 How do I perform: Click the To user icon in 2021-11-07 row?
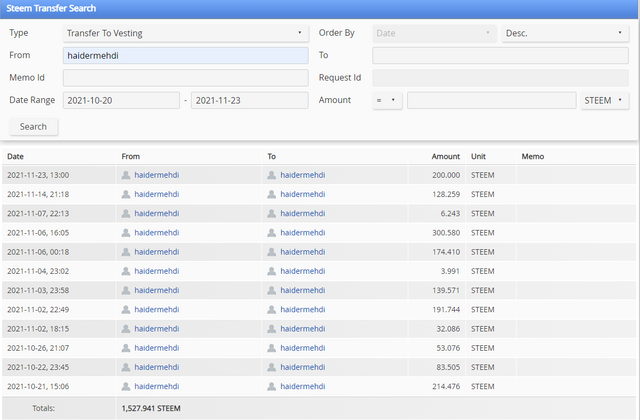coord(271,213)
